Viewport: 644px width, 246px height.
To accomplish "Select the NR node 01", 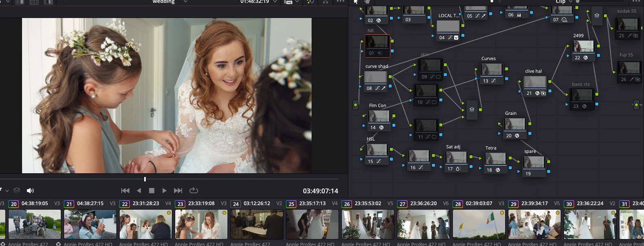I will click(377, 46).
